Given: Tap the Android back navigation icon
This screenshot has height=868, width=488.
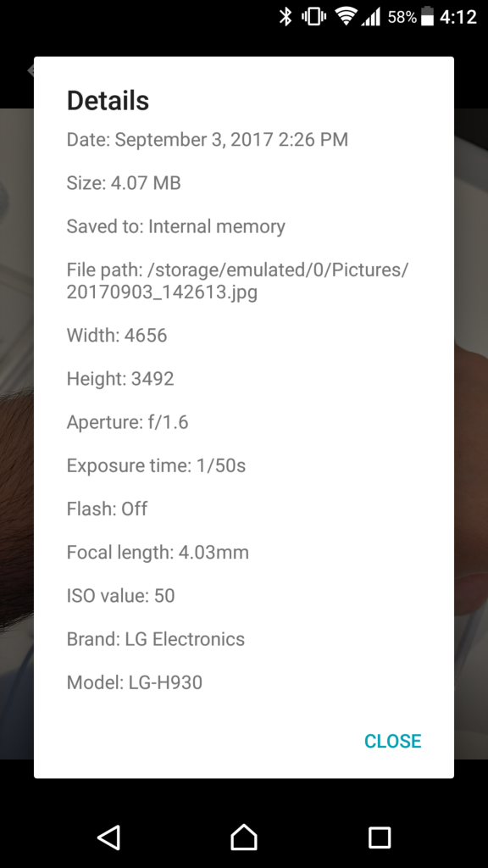Looking at the screenshot, I should 109,837.
